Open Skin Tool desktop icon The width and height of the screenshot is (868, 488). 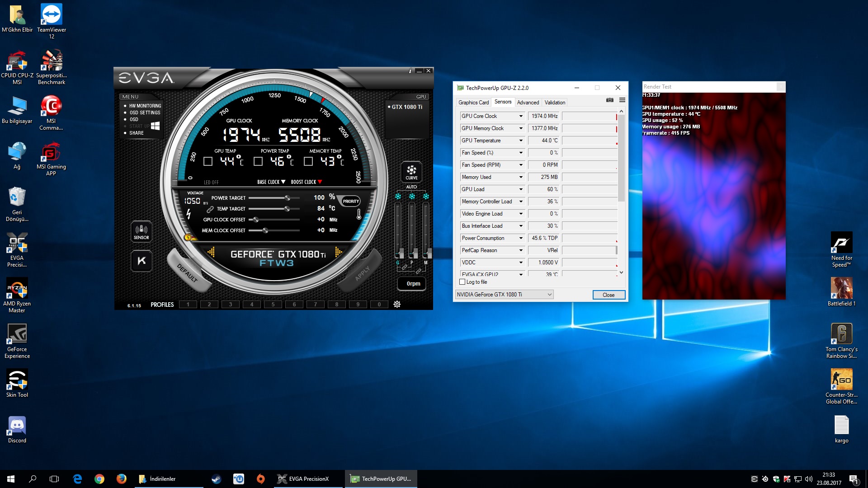coord(17,383)
